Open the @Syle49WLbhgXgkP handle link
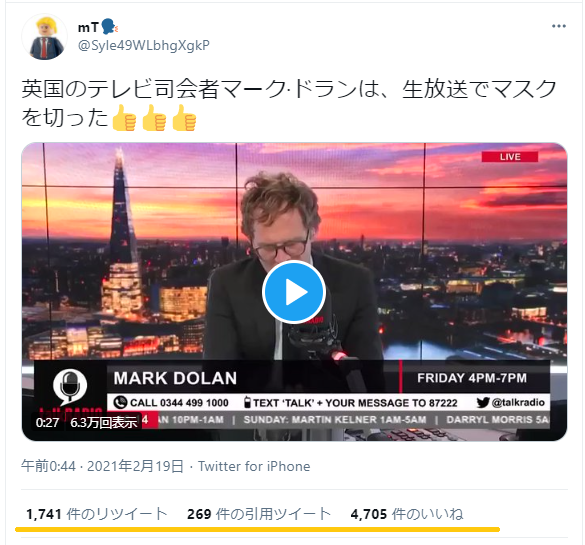 (144, 45)
